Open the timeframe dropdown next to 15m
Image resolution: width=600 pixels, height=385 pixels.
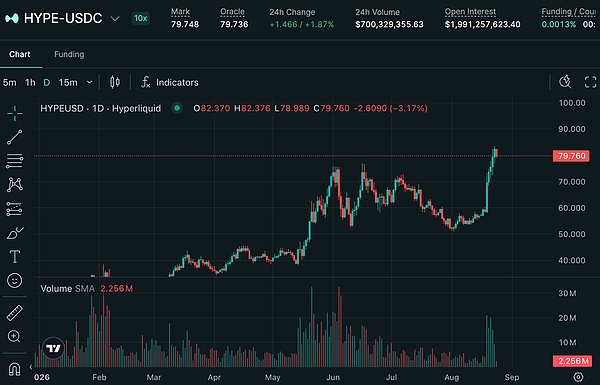pyautogui.click(x=90, y=82)
